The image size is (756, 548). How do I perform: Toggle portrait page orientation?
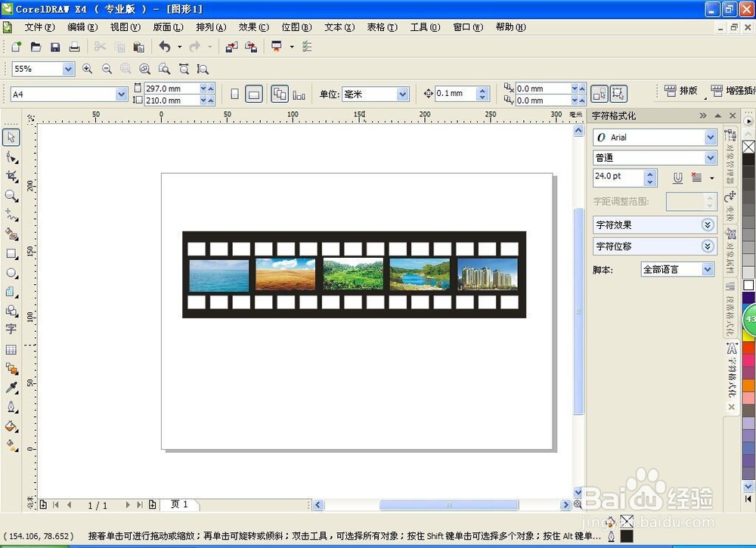[x=235, y=93]
